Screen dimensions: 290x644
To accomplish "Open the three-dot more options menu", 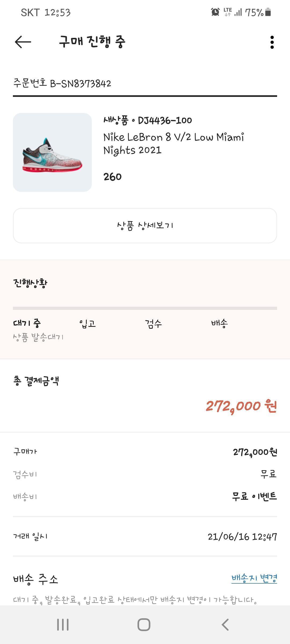I will [x=272, y=42].
